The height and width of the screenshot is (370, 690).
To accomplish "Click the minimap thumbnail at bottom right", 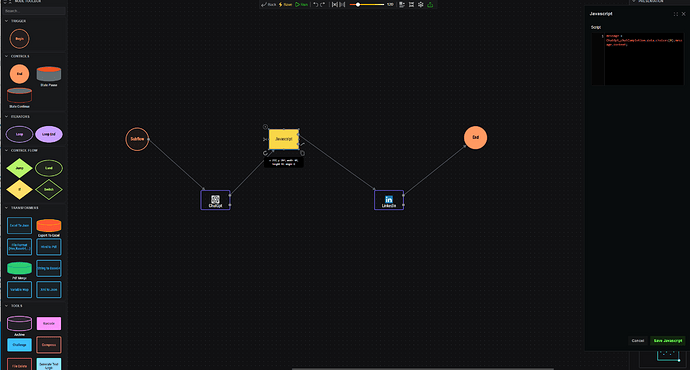I will point(662,359).
